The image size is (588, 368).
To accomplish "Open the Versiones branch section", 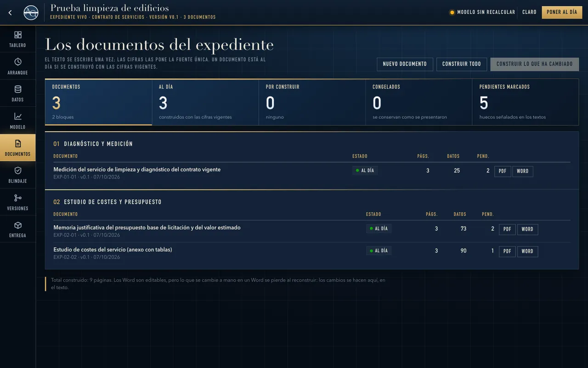I will click(17, 202).
